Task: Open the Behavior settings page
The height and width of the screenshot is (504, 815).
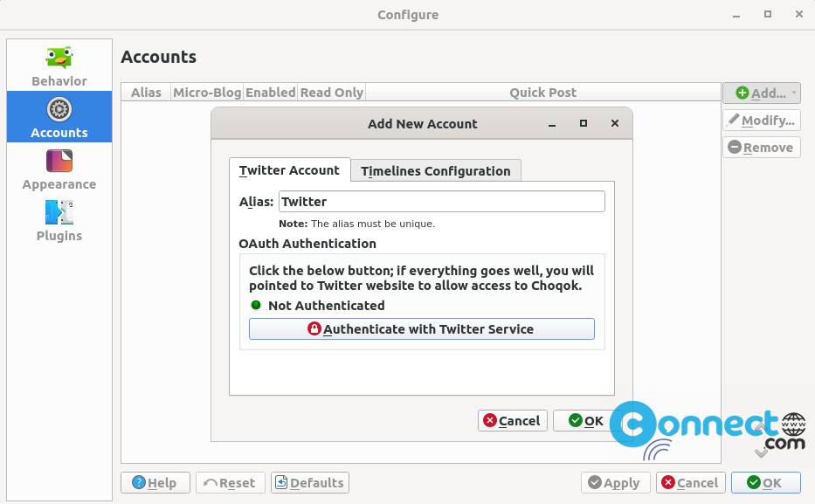Action: click(x=59, y=66)
